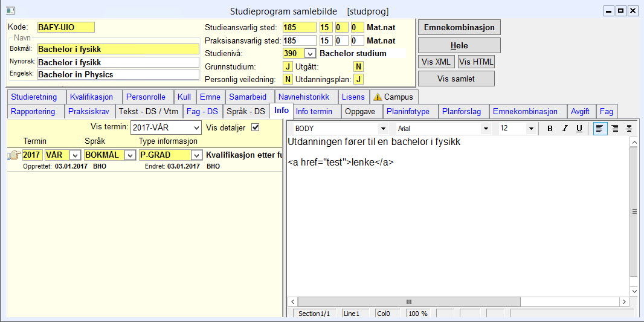The width and height of the screenshot is (644, 322).
Task: Open the Personrolle tab
Action: tap(148, 97)
